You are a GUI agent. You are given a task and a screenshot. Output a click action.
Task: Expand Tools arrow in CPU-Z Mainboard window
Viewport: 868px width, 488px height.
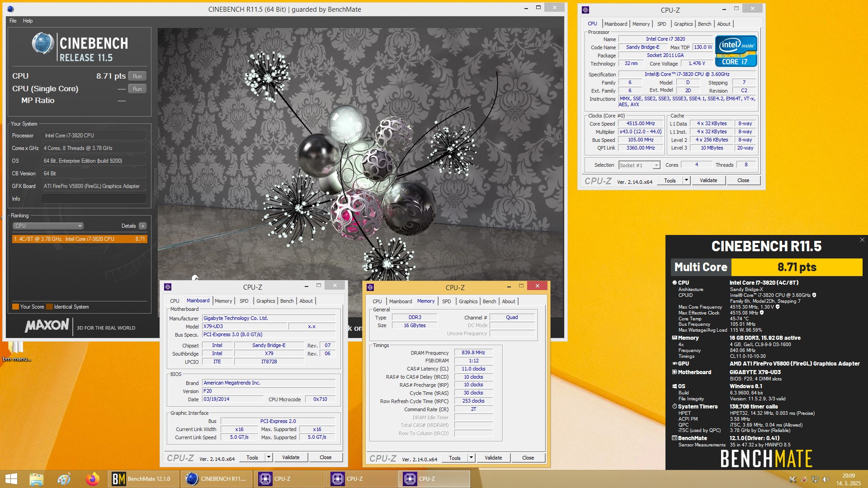[268, 457]
